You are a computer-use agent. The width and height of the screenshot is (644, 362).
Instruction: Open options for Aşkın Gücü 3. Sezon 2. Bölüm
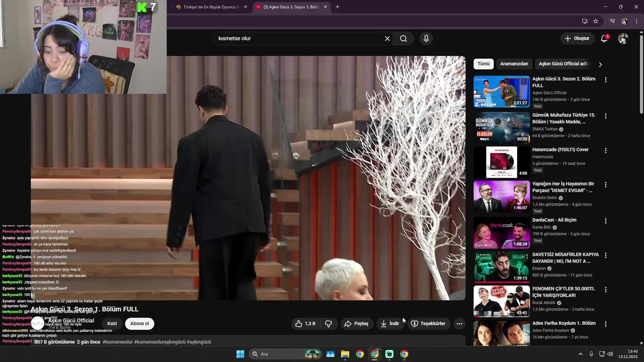605,80
